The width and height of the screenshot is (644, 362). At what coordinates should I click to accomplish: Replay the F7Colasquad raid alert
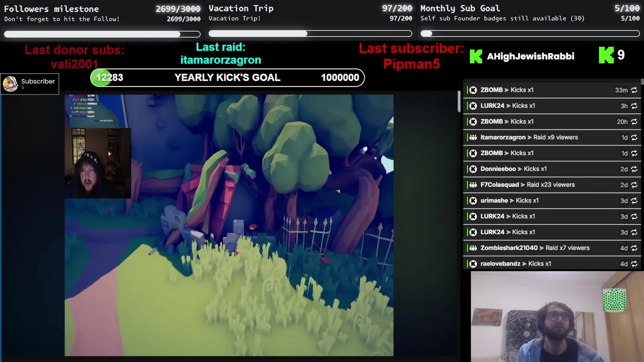pyautogui.click(x=634, y=185)
